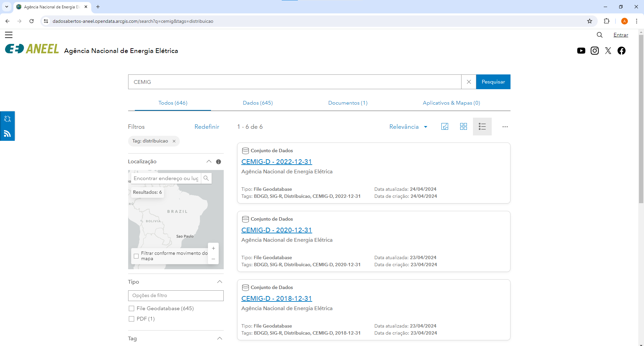Click the Brazil map thumbnail

(x=176, y=220)
